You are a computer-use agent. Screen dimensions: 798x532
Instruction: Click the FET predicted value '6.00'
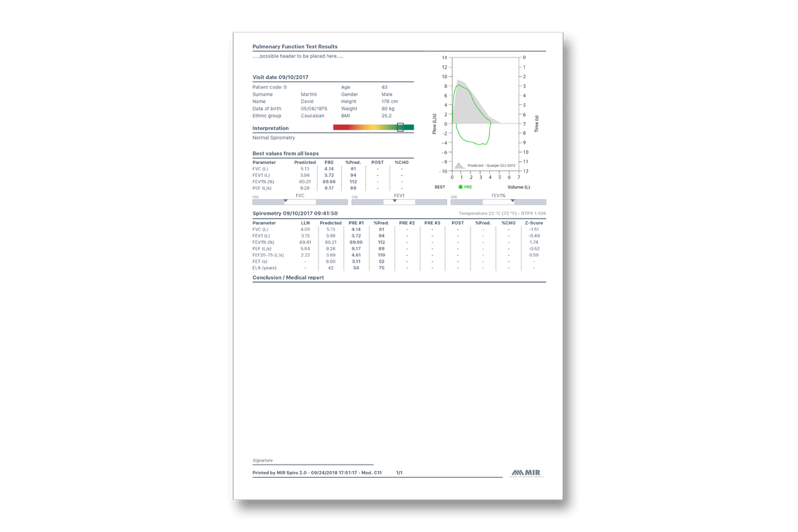(x=331, y=262)
